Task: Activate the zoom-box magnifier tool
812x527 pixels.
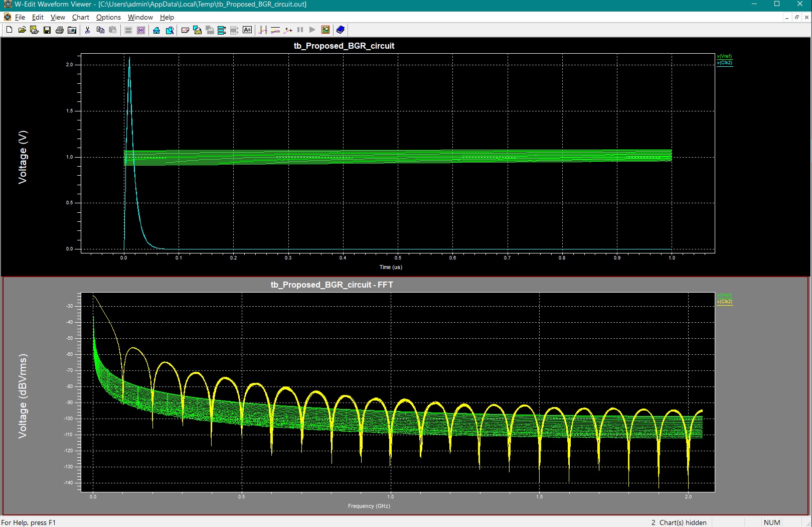Action: (170, 30)
